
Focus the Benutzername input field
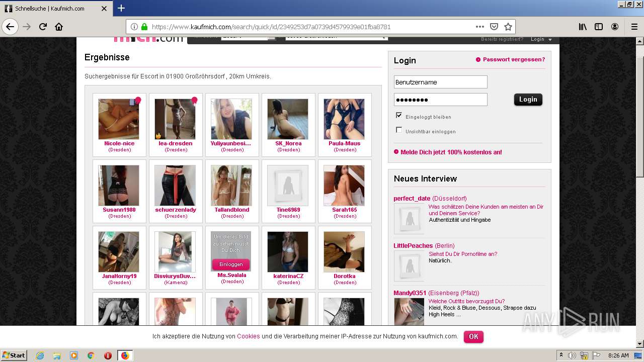(x=440, y=82)
